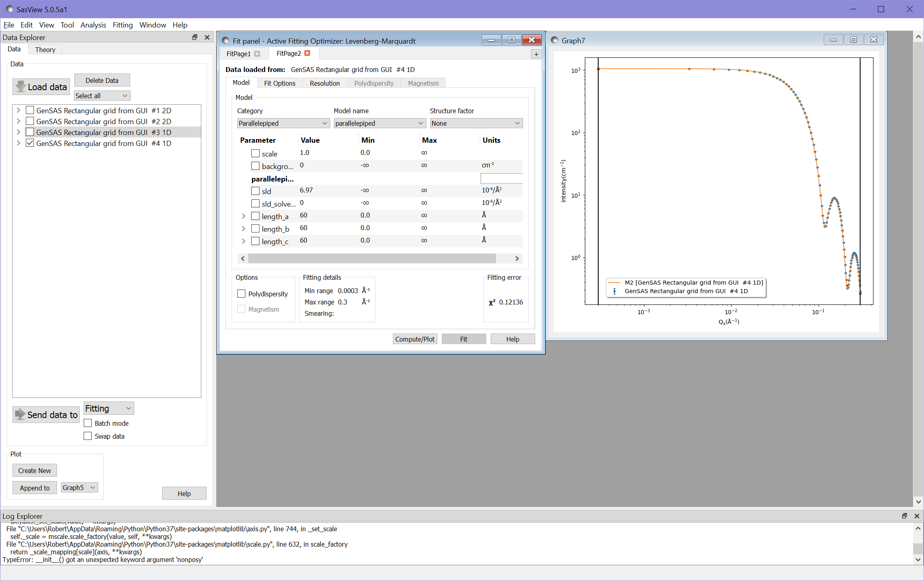Expand the length_b parameter row
Screen dimensions: 924x581
(x=244, y=228)
